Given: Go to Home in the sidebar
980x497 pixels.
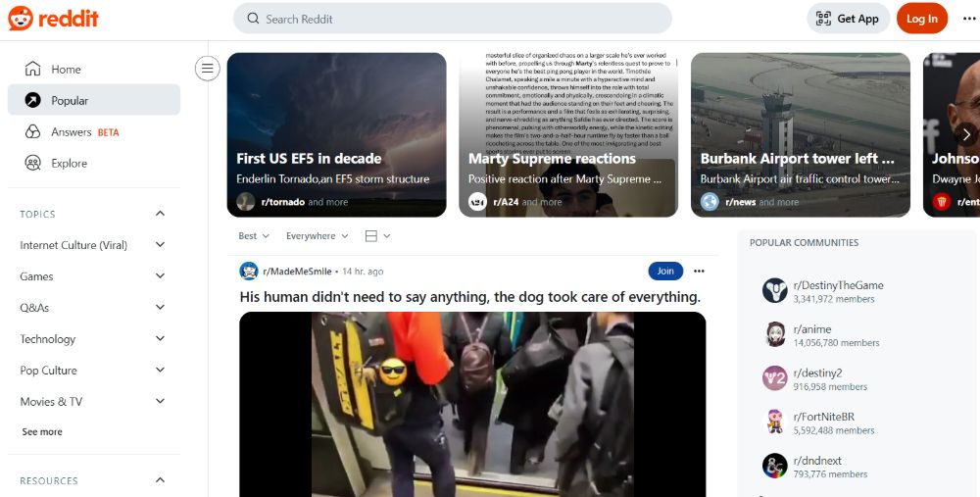Looking at the screenshot, I should point(66,70).
